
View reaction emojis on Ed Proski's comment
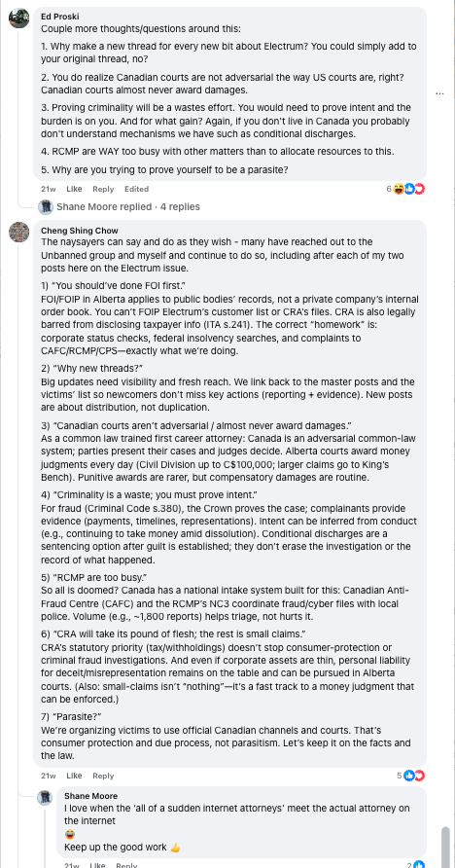(408, 190)
